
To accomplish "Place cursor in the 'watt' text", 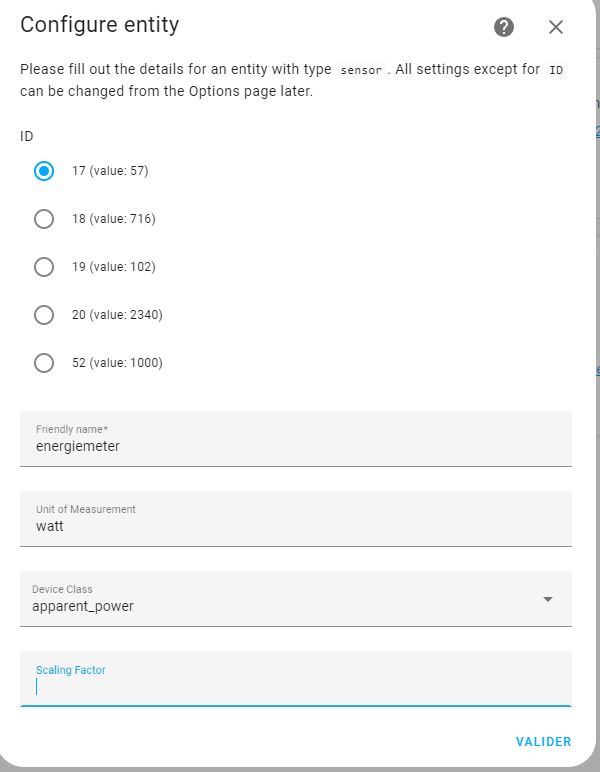I will [x=50, y=526].
